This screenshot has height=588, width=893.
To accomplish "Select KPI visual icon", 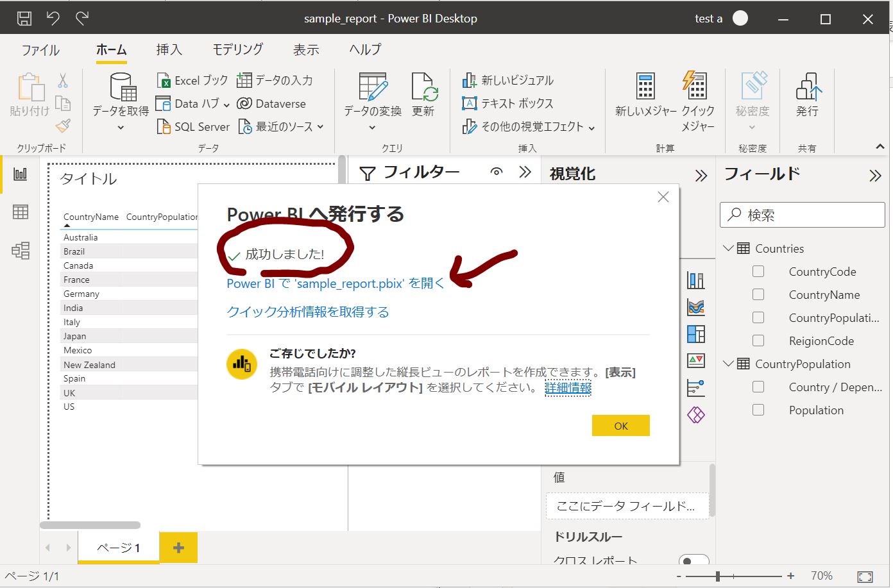I will 696,361.
